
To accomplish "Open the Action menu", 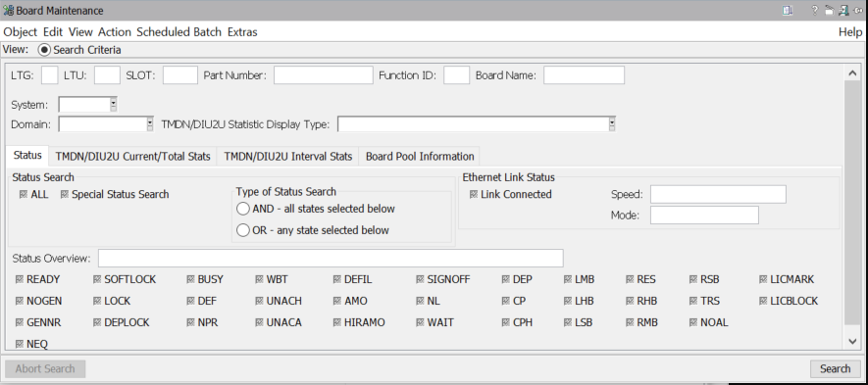I will tap(115, 32).
